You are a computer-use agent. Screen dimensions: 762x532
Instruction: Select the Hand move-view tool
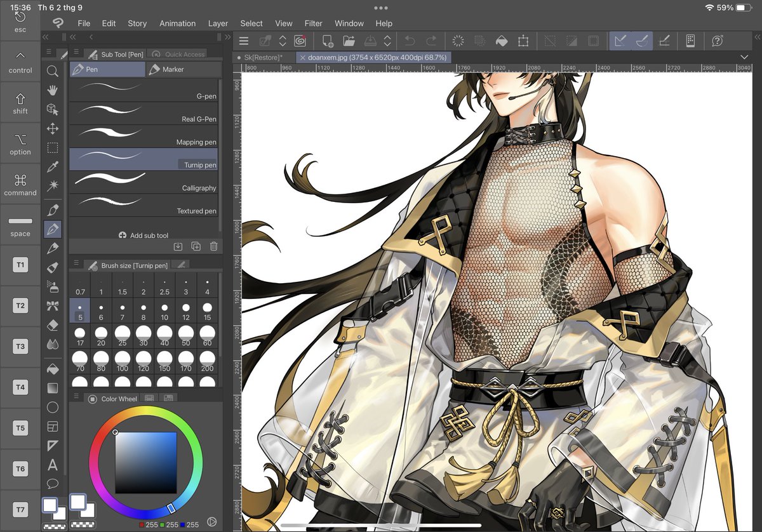coord(53,90)
